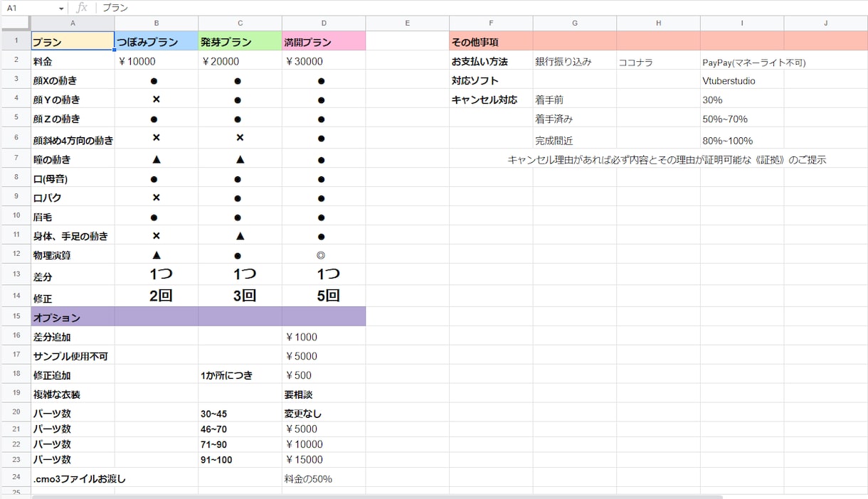The image size is (868, 499).
Task: Click the 発芽プラン cell
Action: coord(240,41)
